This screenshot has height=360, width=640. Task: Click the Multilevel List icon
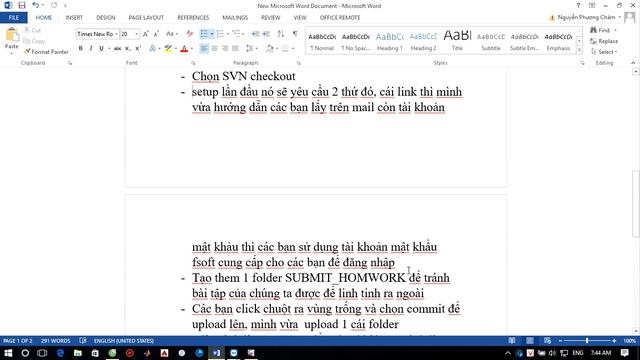(236, 34)
